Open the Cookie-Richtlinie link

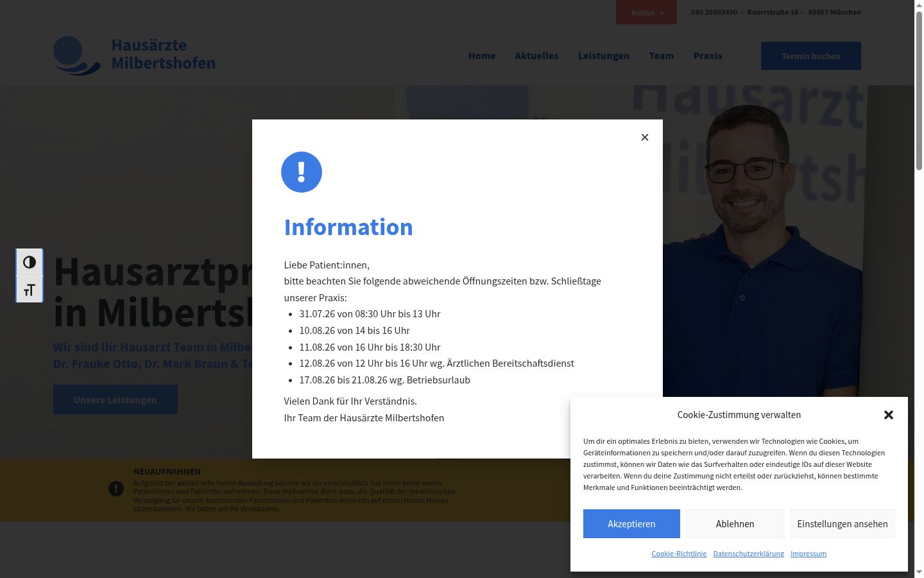[679, 554]
